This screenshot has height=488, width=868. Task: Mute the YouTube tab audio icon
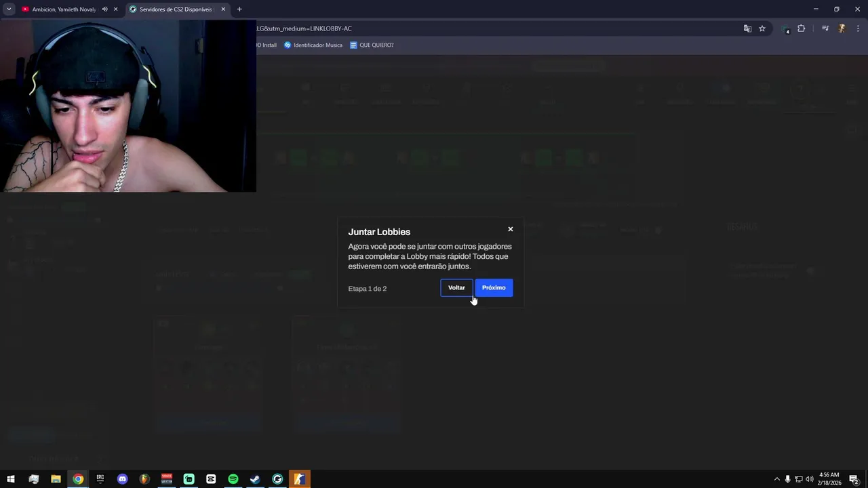pyautogui.click(x=104, y=9)
